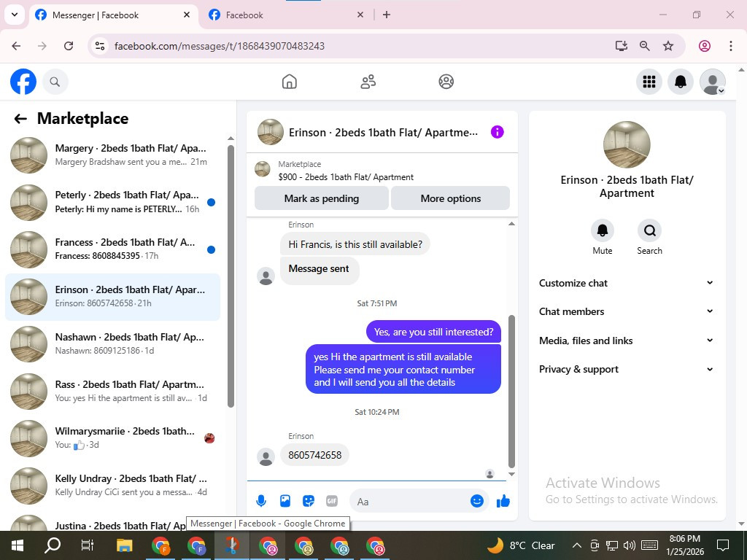Click Mark as pending button
Image resolution: width=747 pixels, height=560 pixels.
tap(322, 198)
